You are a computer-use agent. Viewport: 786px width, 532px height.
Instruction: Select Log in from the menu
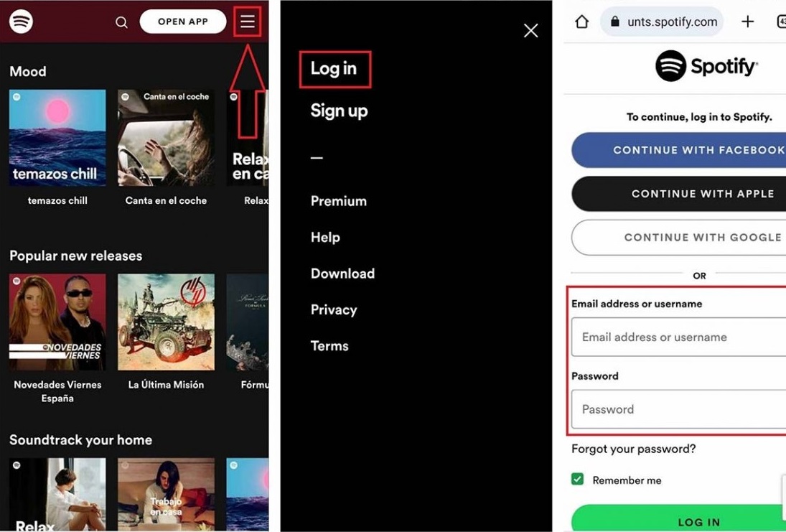click(334, 69)
